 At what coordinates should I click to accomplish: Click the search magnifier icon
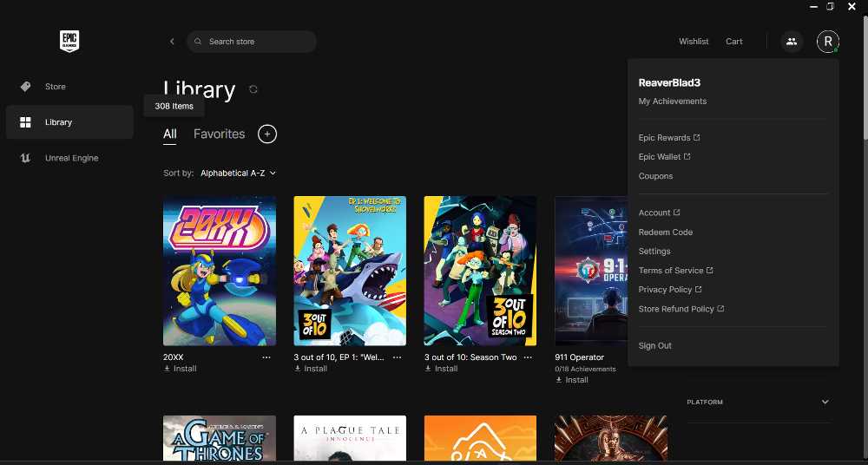tap(198, 42)
